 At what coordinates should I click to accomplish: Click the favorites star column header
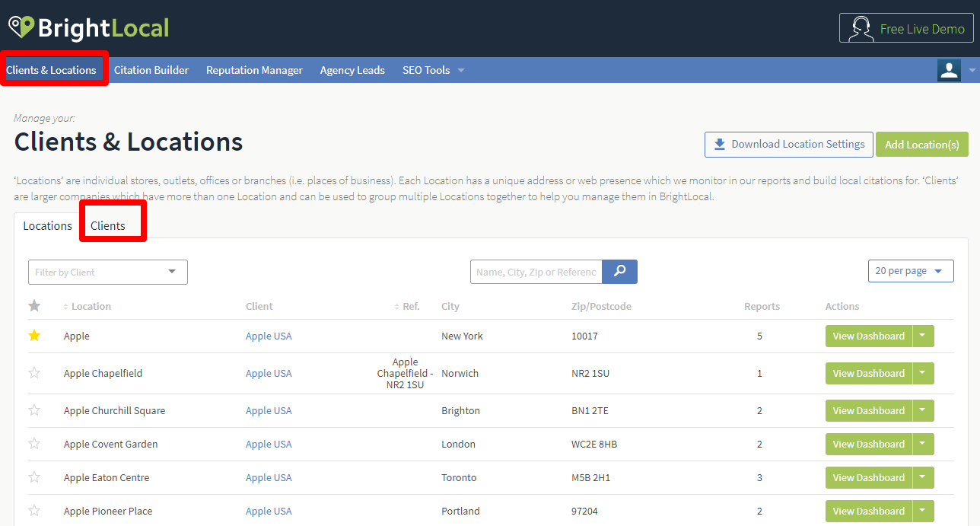click(x=34, y=306)
